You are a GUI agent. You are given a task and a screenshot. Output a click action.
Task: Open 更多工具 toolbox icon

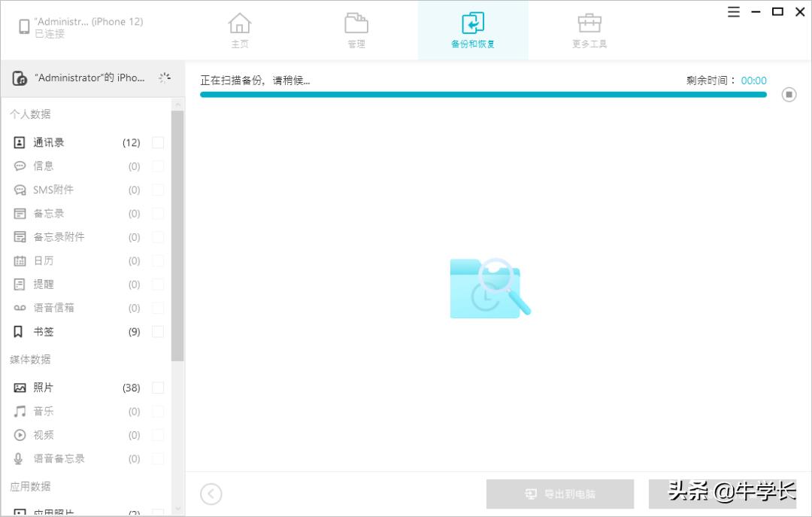(x=590, y=29)
